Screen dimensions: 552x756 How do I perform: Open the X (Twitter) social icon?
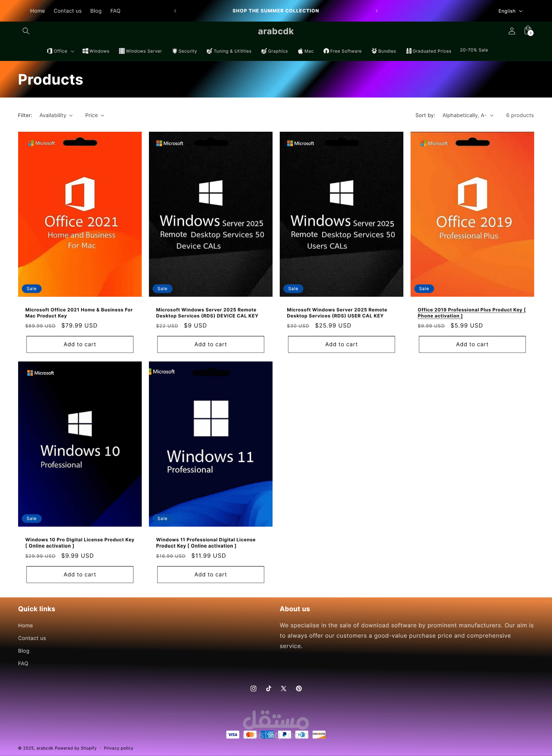284,688
